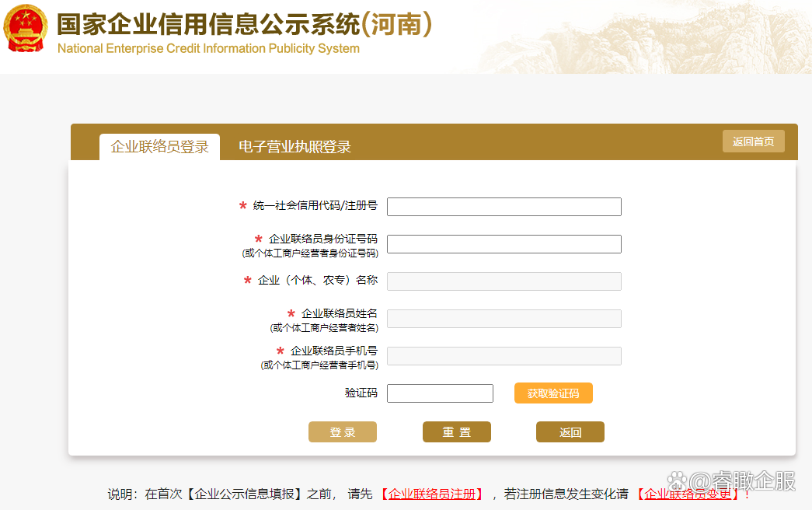Open the 企业联络员变更 link

point(688,494)
